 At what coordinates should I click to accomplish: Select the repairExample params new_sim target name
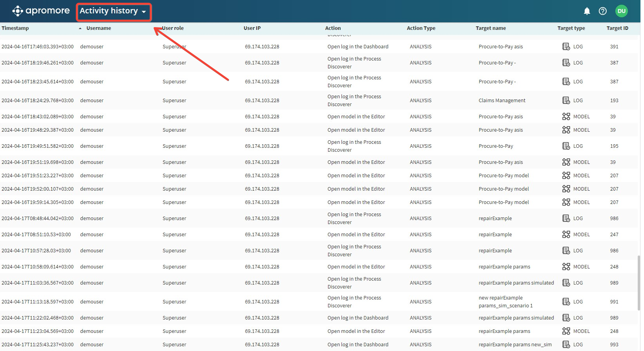pos(515,344)
